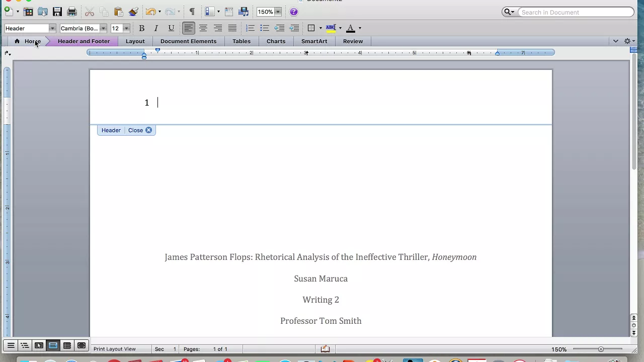Save the document with floppy icon
The image size is (644, 362).
tap(57, 12)
